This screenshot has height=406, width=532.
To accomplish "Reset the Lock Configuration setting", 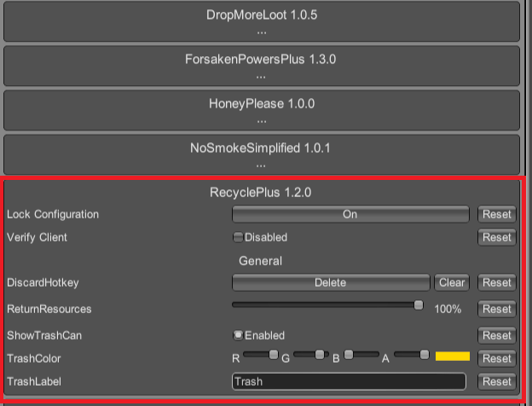I will point(497,214).
